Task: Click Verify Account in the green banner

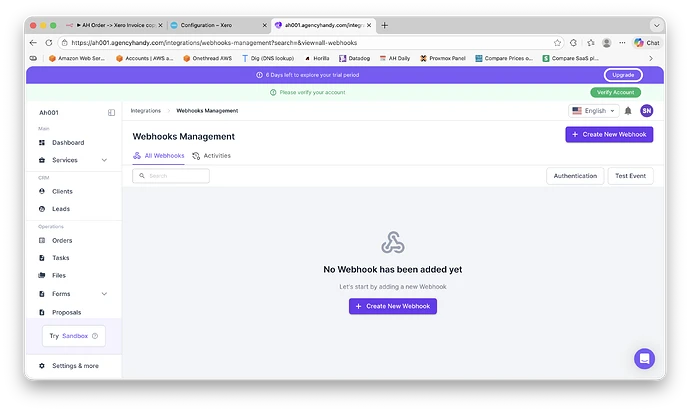Action: coord(615,92)
